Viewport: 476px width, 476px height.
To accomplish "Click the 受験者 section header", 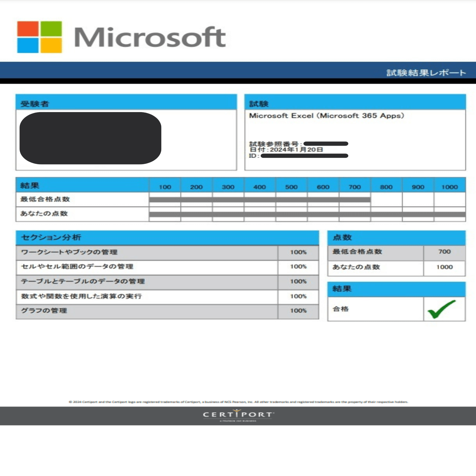I will pos(126,102).
